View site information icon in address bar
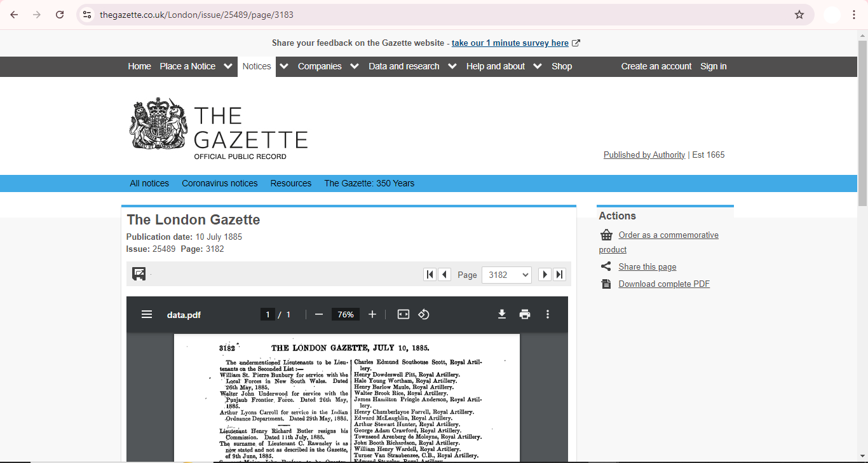 pyautogui.click(x=87, y=15)
